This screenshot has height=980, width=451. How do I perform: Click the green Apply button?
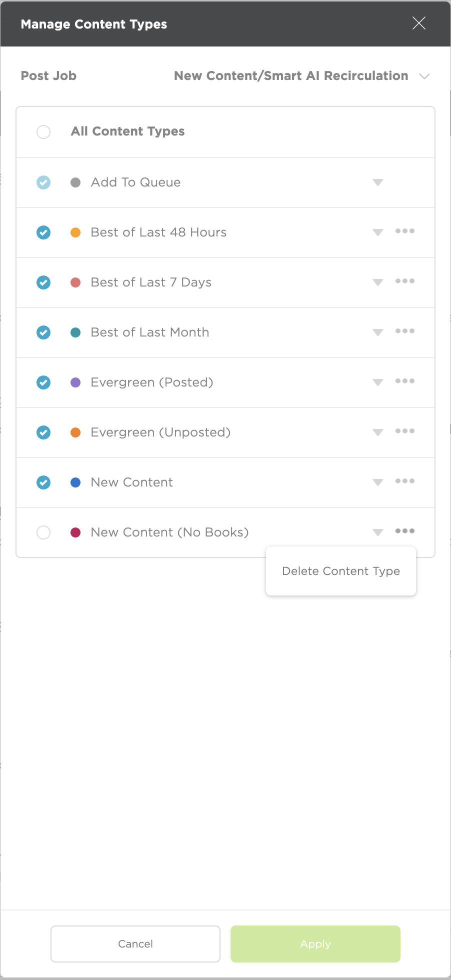pos(315,944)
